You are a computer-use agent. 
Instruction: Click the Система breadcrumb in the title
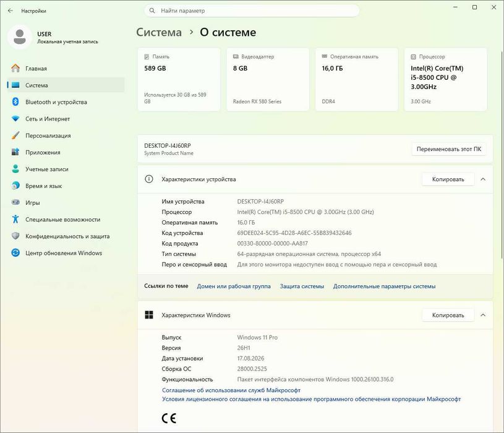tap(159, 32)
